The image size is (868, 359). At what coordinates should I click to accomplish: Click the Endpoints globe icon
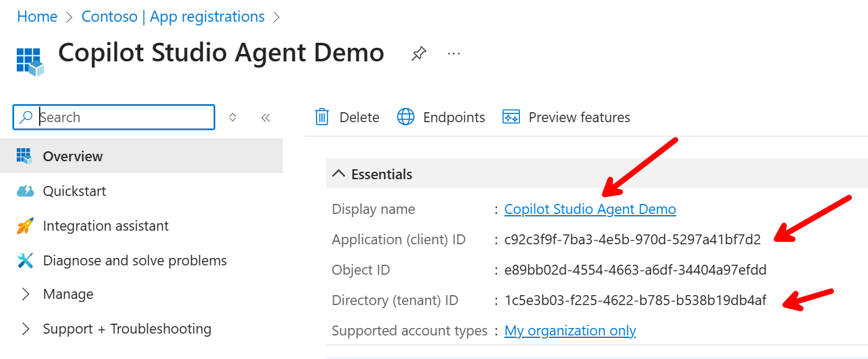406,117
